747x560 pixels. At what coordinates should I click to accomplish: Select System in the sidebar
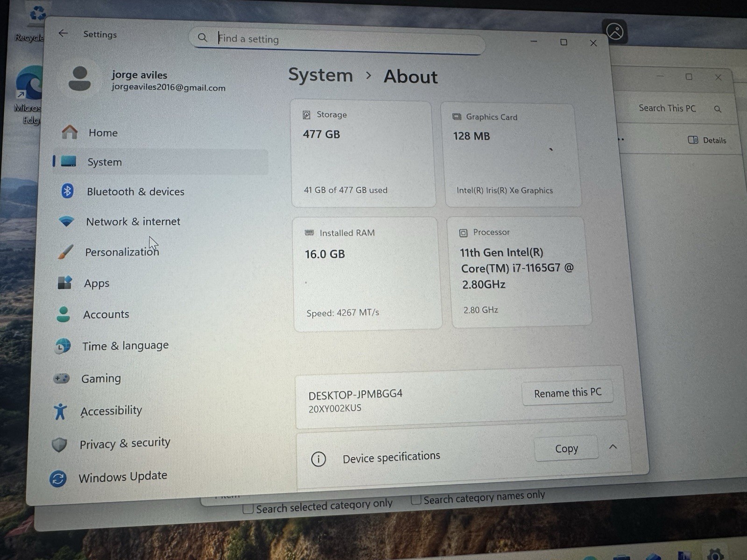pyautogui.click(x=160, y=162)
